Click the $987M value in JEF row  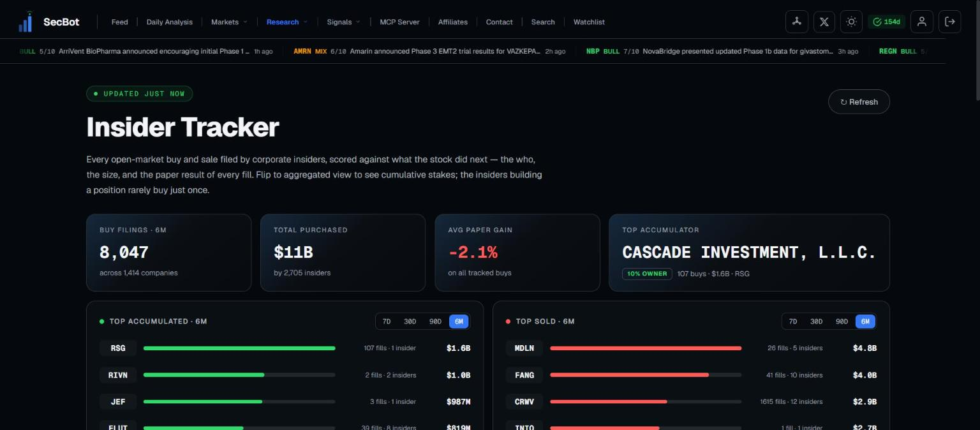point(458,402)
